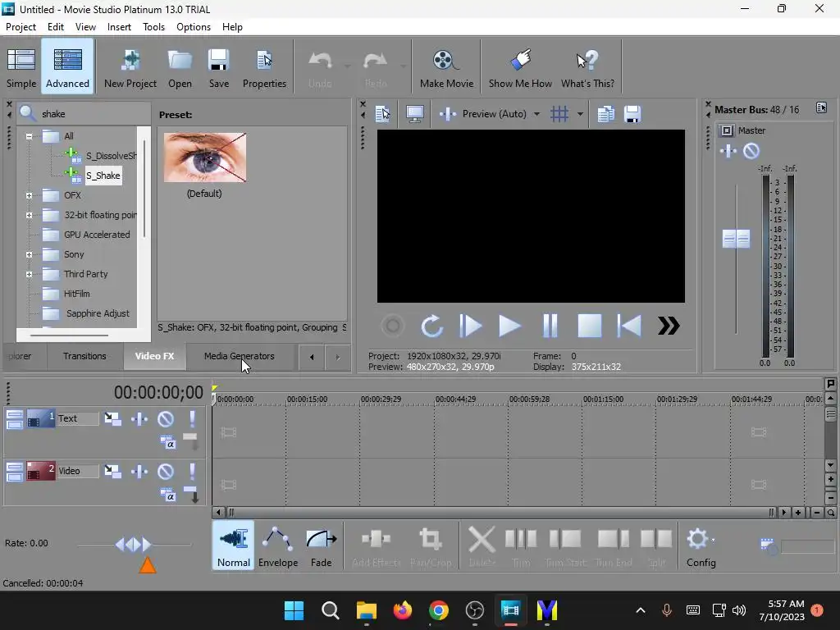Open the Tools menu
Viewport: 840px width, 630px height.
[x=153, y=27]
